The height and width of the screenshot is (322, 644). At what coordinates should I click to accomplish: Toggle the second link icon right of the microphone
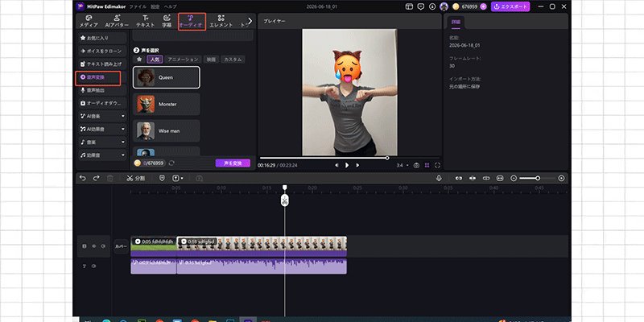(473, 178)
